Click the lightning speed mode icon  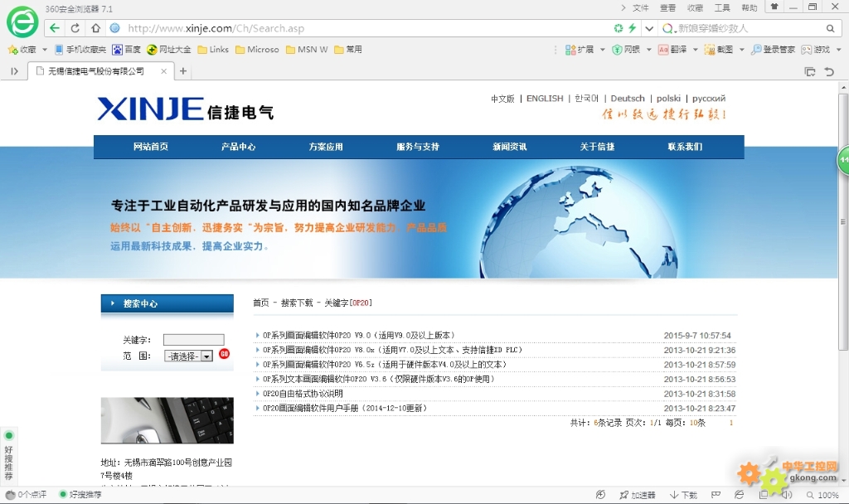pos(632,27)
